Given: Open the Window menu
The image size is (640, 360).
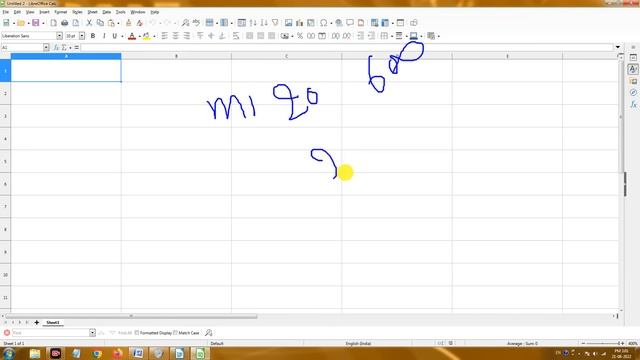Looking at the screenshot, I should [138, 12].
